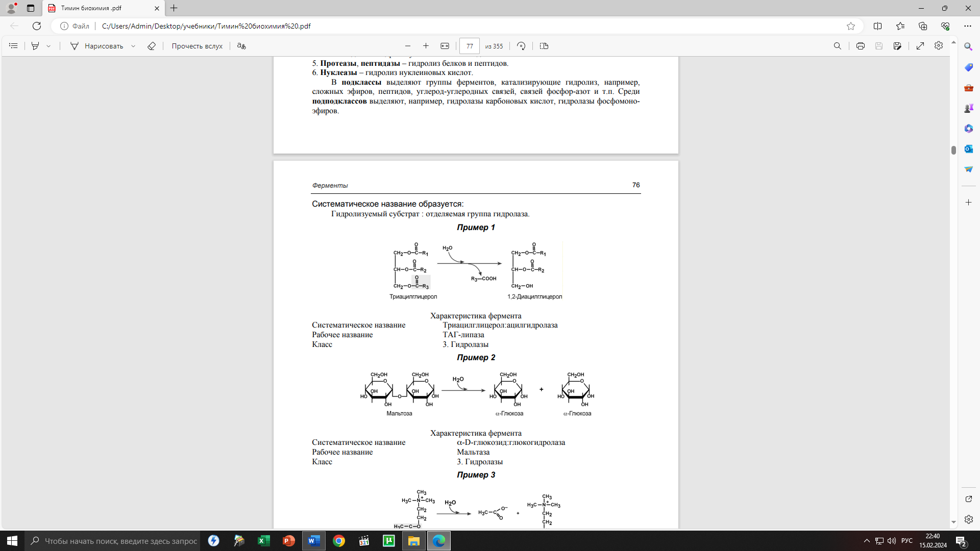Open the notification center

pyautogui.click(x=962, y=541)
